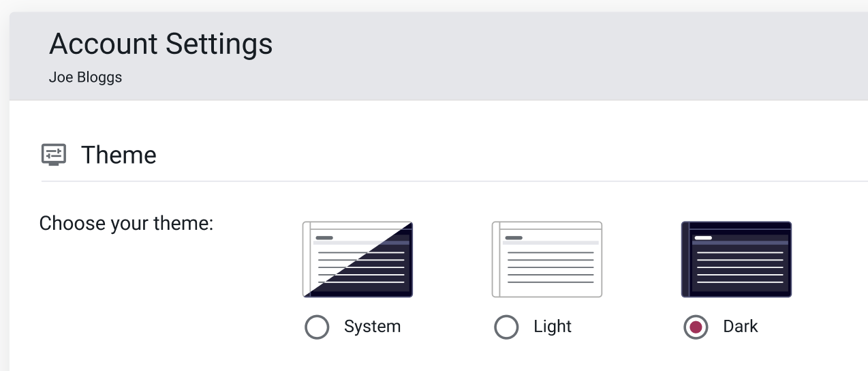The width and height of the screenshot is (868, 371).
Task: Click the Light option label text
Action: pyautogui.click(x=553, y=327)
